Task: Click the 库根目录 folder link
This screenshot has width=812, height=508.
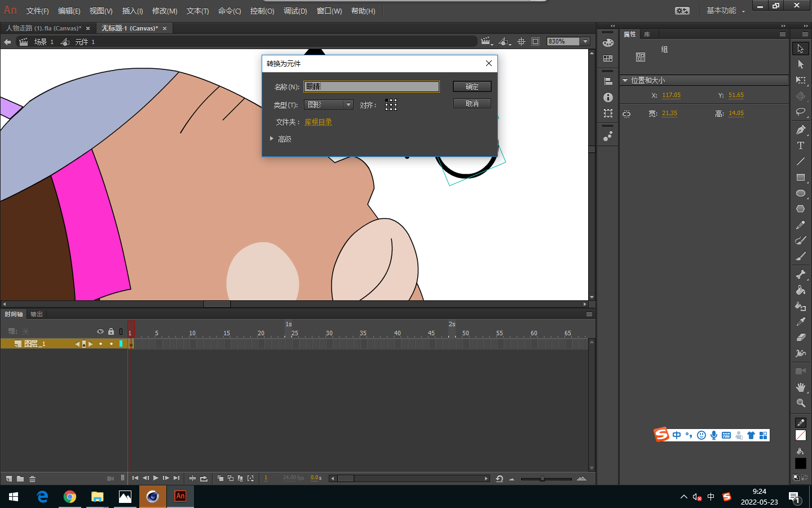Action: coord(318,122)
